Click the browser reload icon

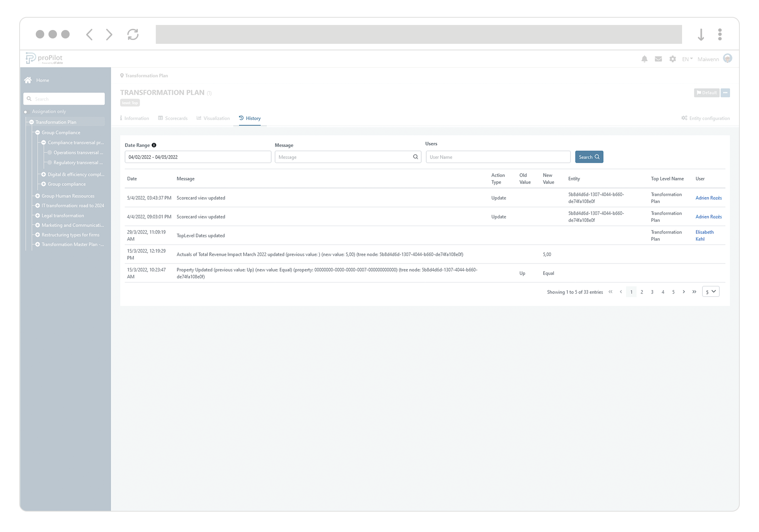pos(133,35)
